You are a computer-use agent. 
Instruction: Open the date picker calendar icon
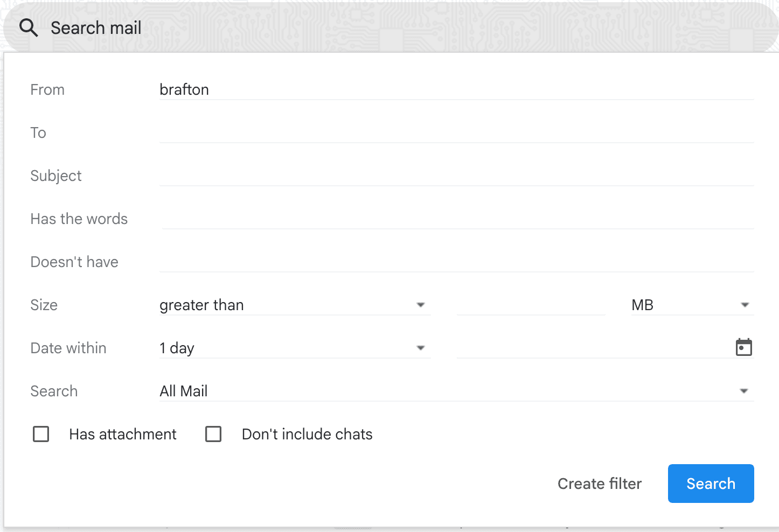click(743, 347)
